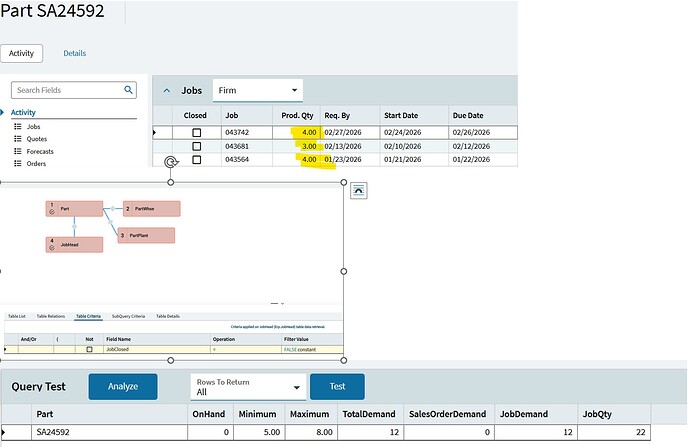The width and height of the screenshot is (690, 447).
Task: Open the Table Criteria tab
Action: coord(88,316)
